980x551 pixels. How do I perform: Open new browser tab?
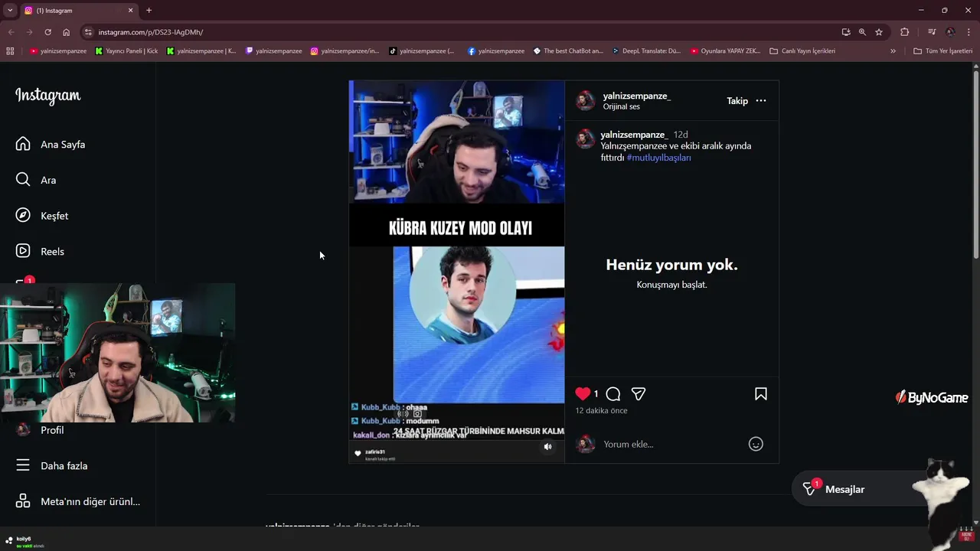(149, 11)
